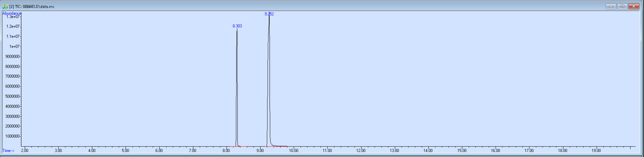Select the peak label 9.252
644x157 pixels.
269,14
